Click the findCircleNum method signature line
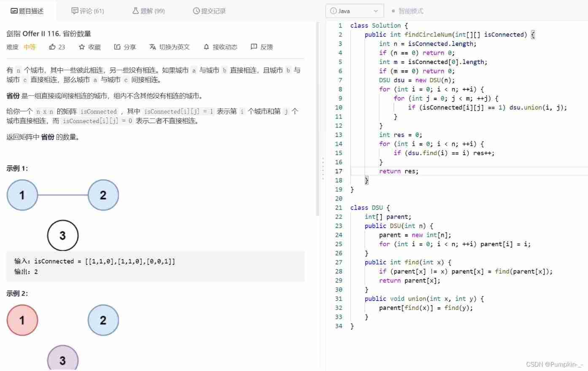The width and height of the screenshot is (588, 371). (x=450, y=35)
